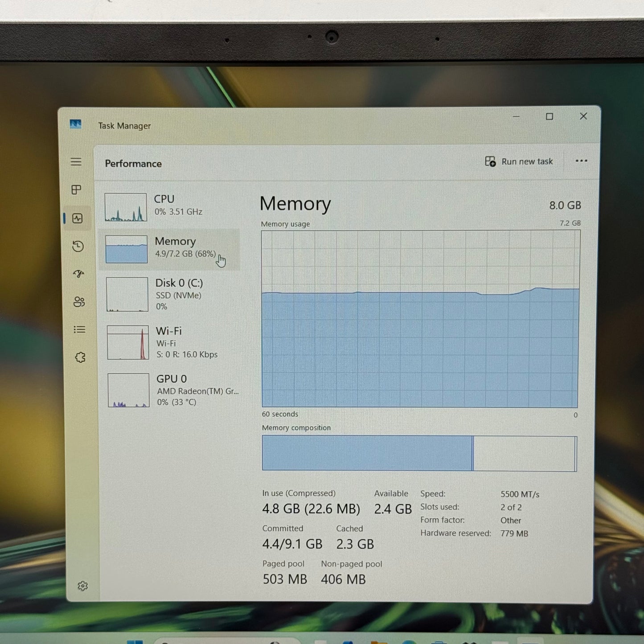Open the hamburger navigation menu
Viewport: 644px width, 644px height.
pyautogui.click(x=76, y=162)
